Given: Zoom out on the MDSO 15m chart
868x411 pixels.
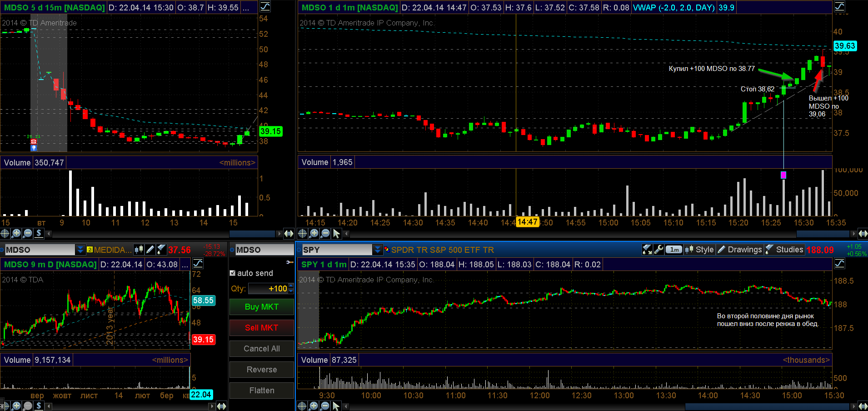Looking at the screenshot, I should click(28, 233).
